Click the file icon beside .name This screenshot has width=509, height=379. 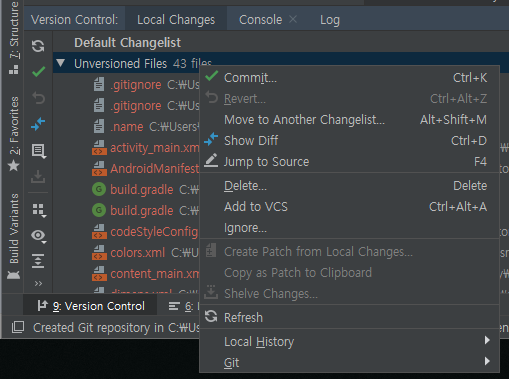click(x=99, y=127)
